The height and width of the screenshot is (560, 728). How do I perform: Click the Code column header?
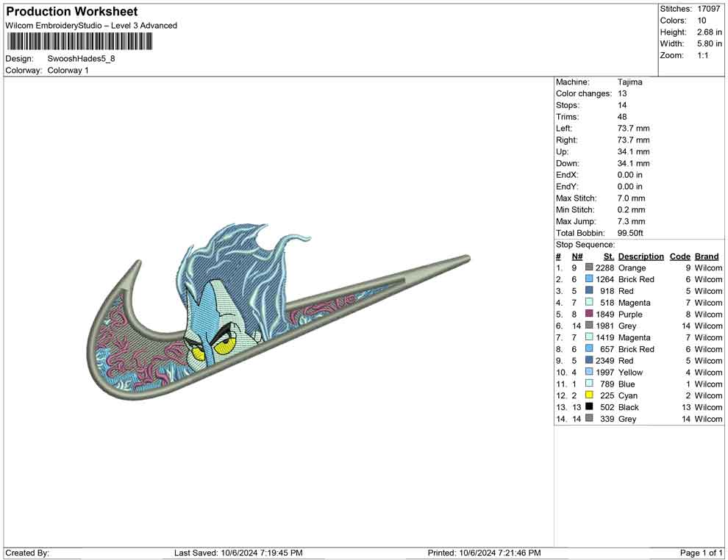[x=679, y=256]
